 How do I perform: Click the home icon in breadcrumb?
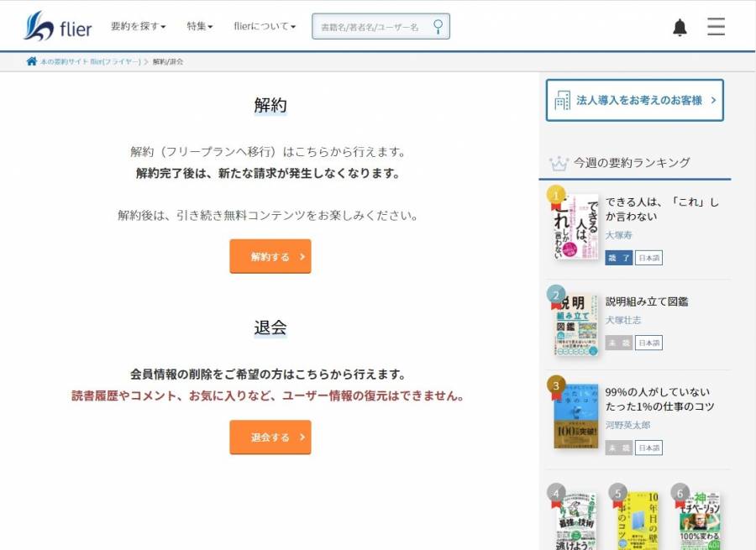(32, 61)
